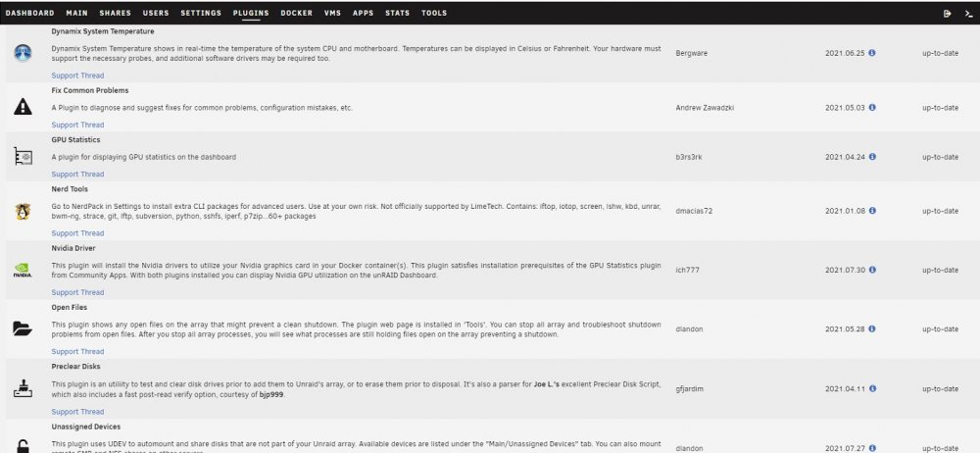
Task: Open the info icon next to 2021.07.30
Action: 872,271
